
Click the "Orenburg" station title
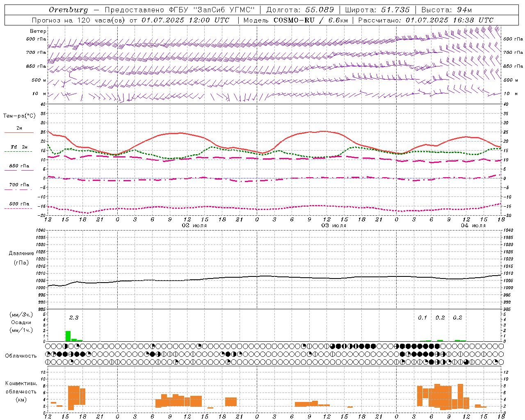68,10
